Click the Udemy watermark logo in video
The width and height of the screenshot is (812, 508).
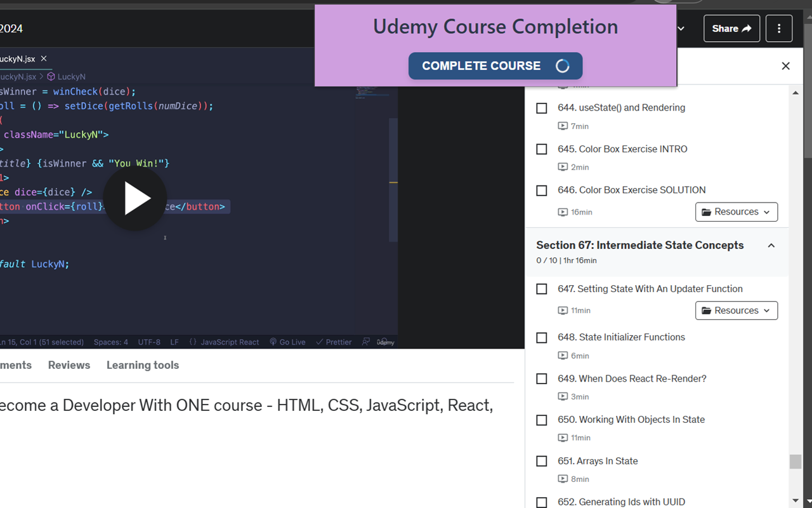click(x=385, y=342)
